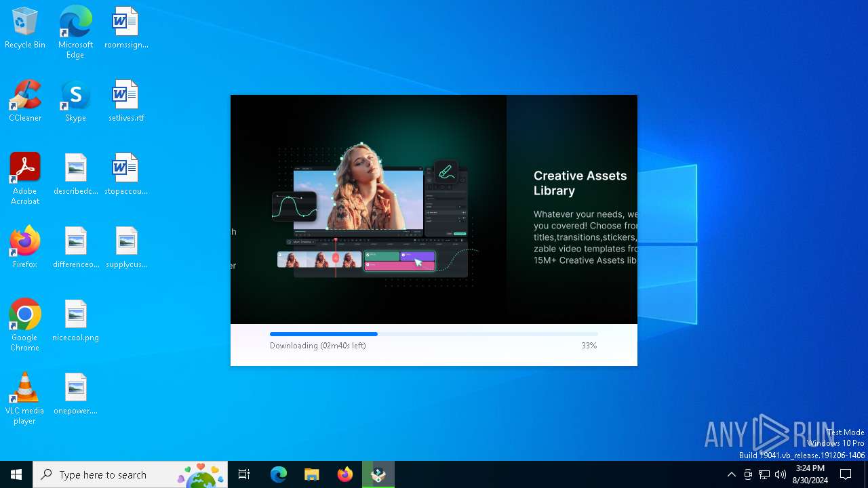Image resolution: width=868 pixels, height=488 pixels.
Task: Launch CCleaner from the desktop
Action: pos(25,101)
